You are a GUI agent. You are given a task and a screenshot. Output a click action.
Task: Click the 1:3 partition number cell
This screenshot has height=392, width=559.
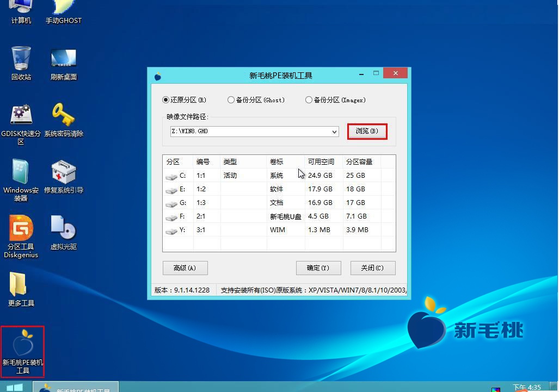tap(201, 203)
